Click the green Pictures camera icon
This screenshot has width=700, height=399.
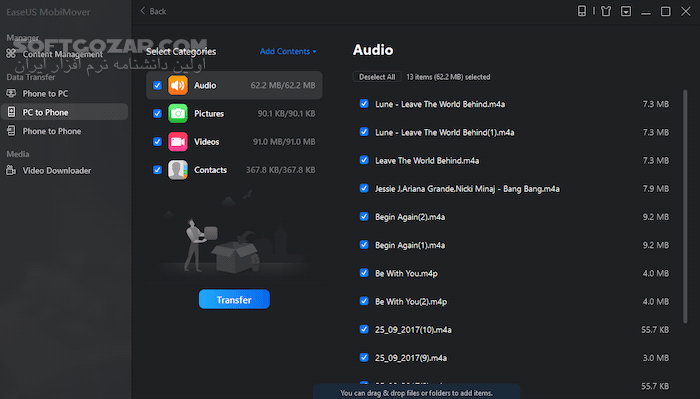(x=178, y=113)
